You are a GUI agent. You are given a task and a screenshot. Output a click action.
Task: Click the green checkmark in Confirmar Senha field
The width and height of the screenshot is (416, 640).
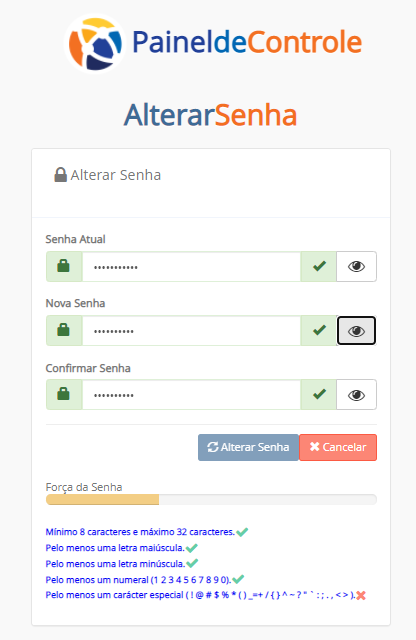[x=319, y=395]
